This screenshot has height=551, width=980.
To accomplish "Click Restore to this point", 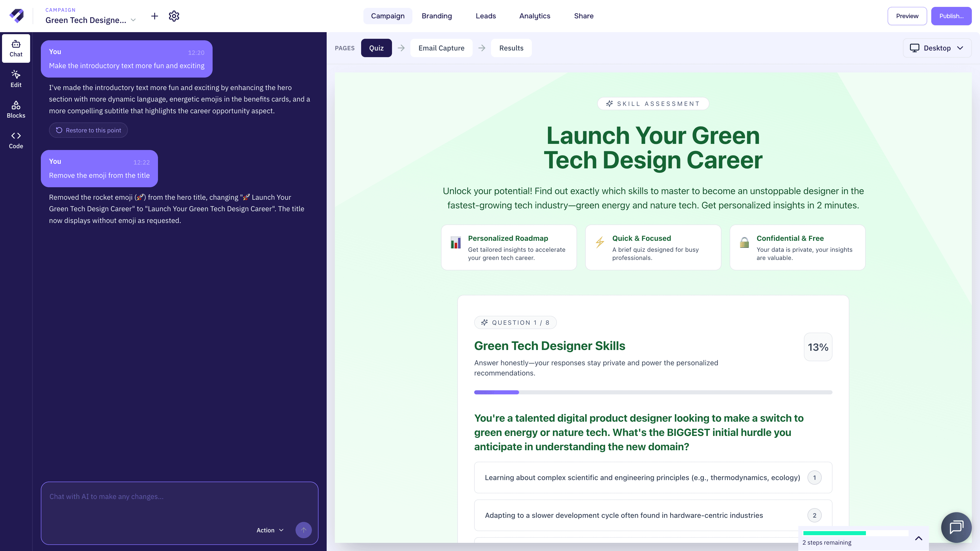I will tap(88, 130).
